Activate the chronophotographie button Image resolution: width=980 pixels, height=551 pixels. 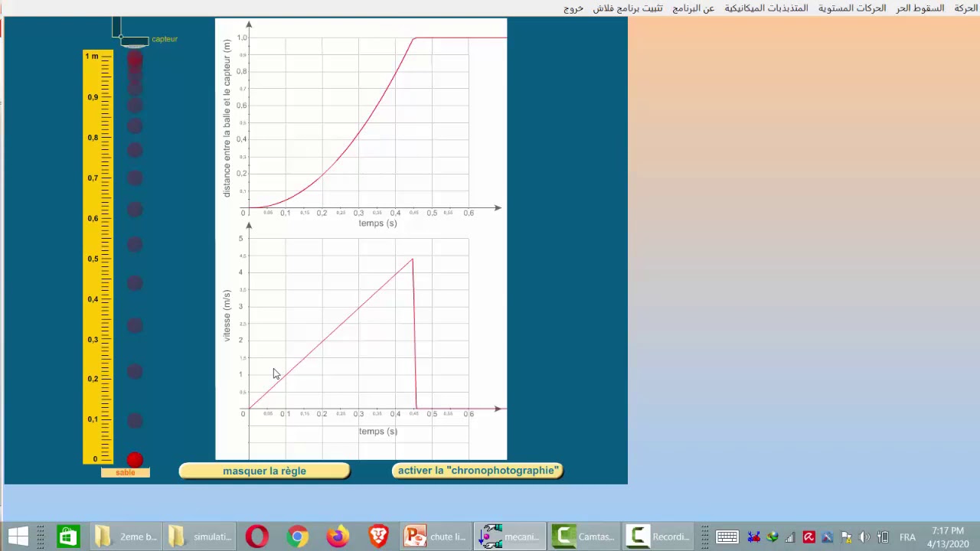click(x=478, y=471)
